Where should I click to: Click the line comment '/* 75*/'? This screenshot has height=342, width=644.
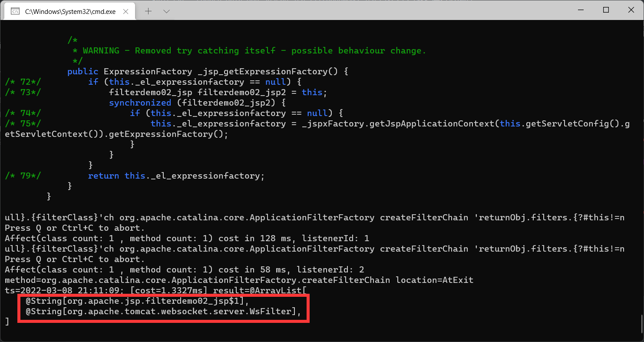coord(23,124)
